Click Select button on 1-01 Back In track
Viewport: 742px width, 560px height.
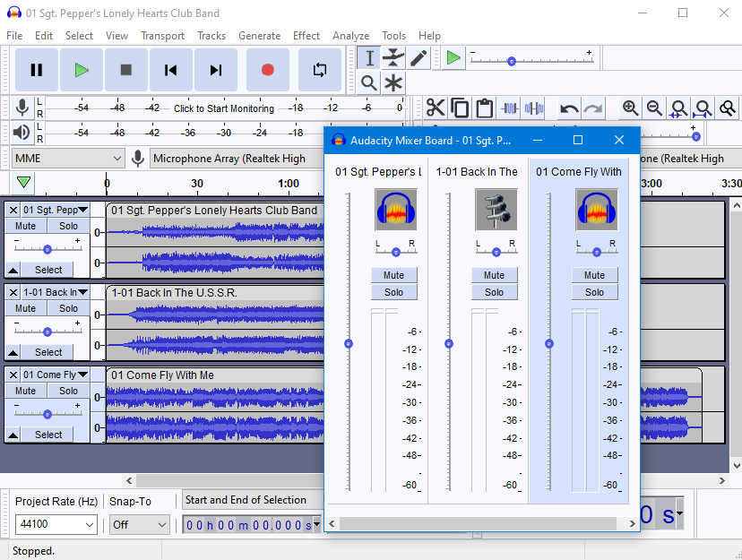coord(47,352)
